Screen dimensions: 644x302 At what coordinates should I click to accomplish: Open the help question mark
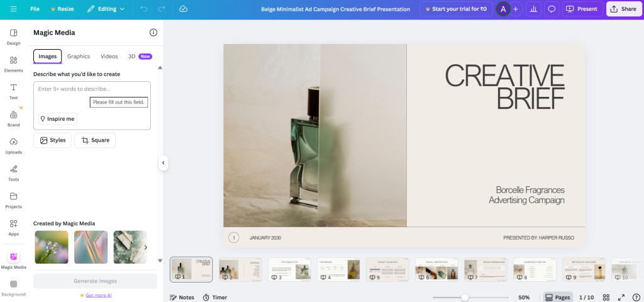pyautogui.click(x=636, y=298)
